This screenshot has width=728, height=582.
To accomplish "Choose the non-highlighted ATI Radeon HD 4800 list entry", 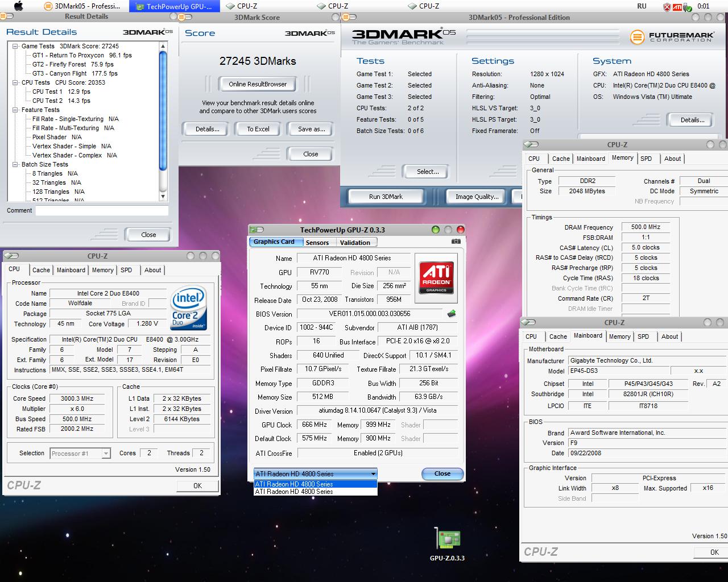I will point(315,492).
